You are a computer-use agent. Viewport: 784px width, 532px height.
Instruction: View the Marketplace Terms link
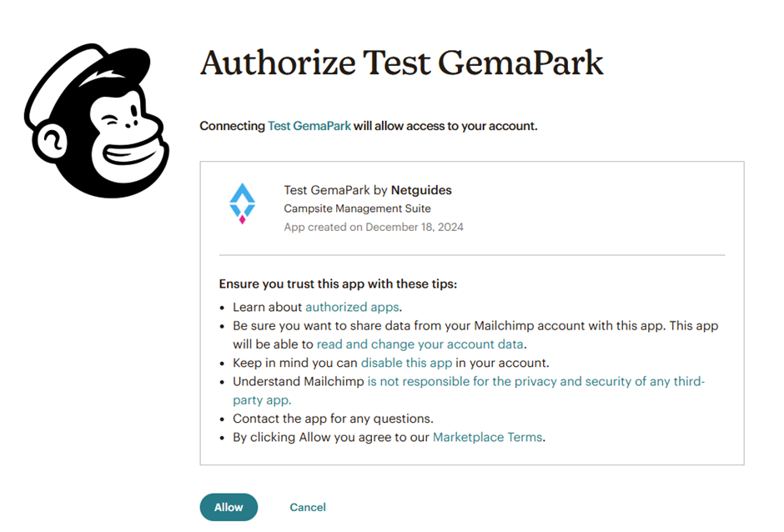pos(487,436)
